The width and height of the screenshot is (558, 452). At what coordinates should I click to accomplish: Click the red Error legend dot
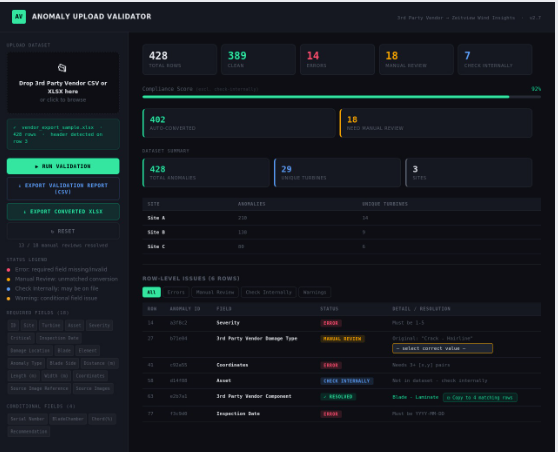(x=9, y=270)
